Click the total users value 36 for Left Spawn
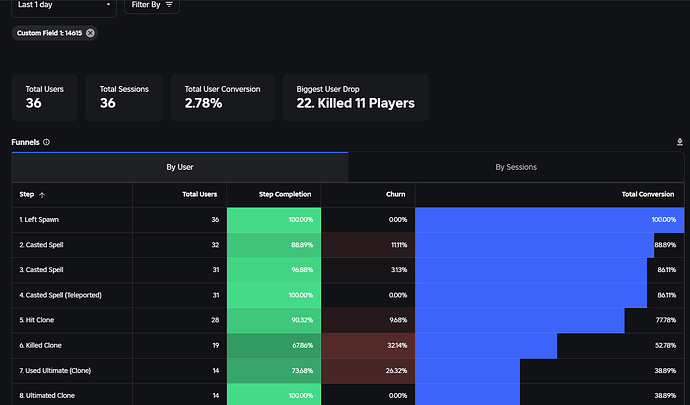This screenshot has height=405, width=690. 215,220
